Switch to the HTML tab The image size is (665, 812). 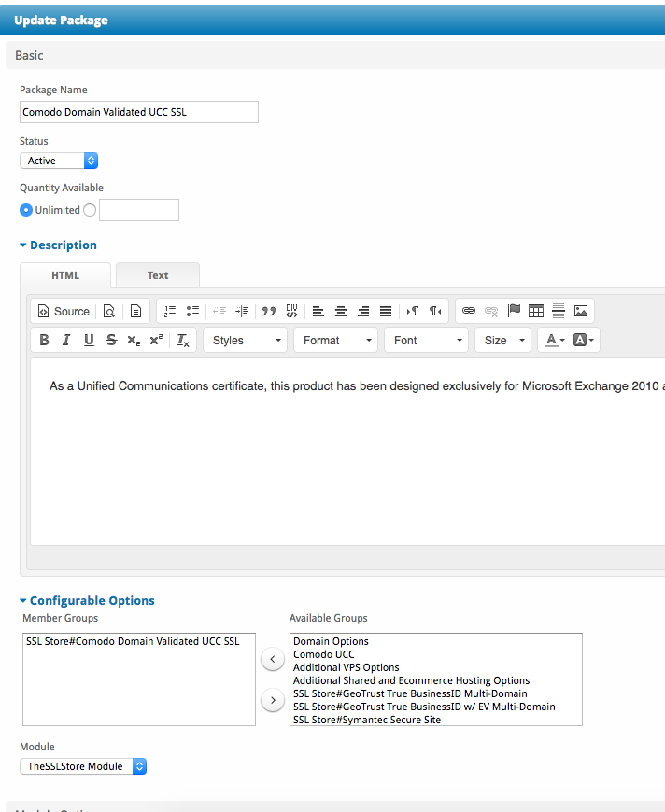coord(65,275)
